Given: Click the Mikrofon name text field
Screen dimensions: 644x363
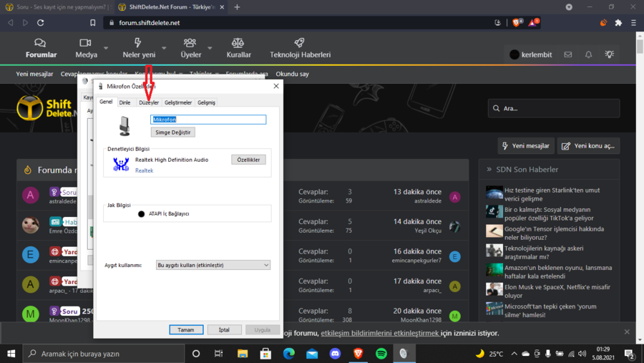Looking at the screenshot, I should [208, 120].
